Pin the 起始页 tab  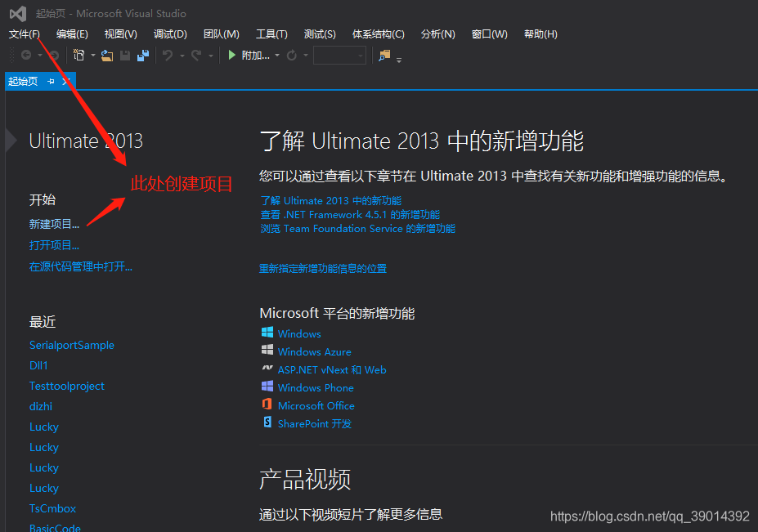click(x=51, y=81)
